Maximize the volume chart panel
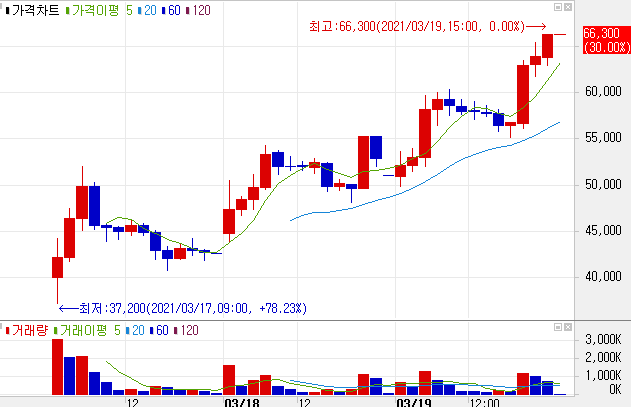The width and height of the screenshot is (631, 407). click(x=558, y=327)
